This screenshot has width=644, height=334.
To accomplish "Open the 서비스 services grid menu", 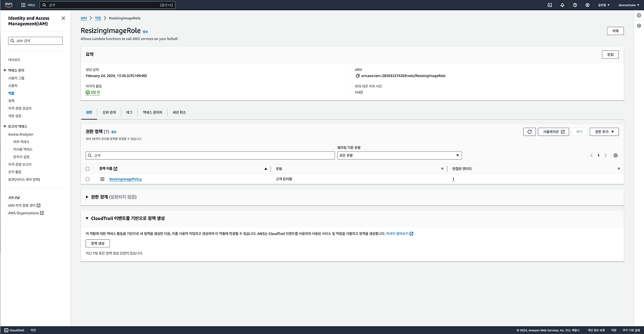I will point(28,5).
